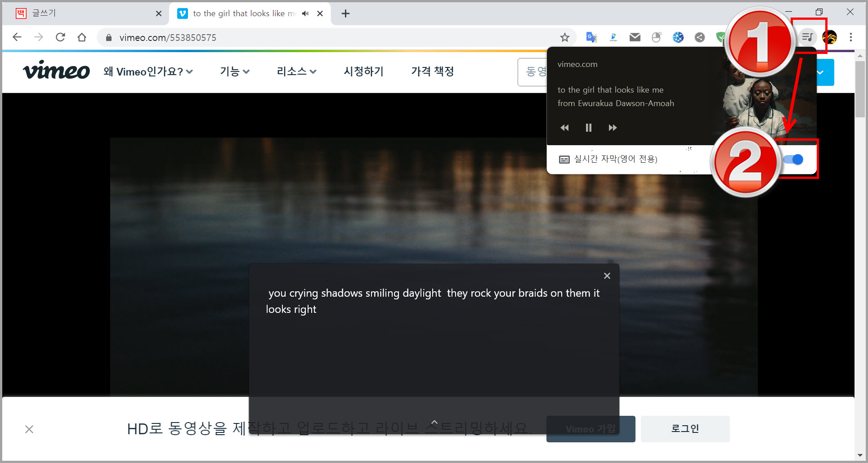Open the blue globe network extension
This screenshot has width=868, height=463.
pyautogui.click(x=678, y=37)
